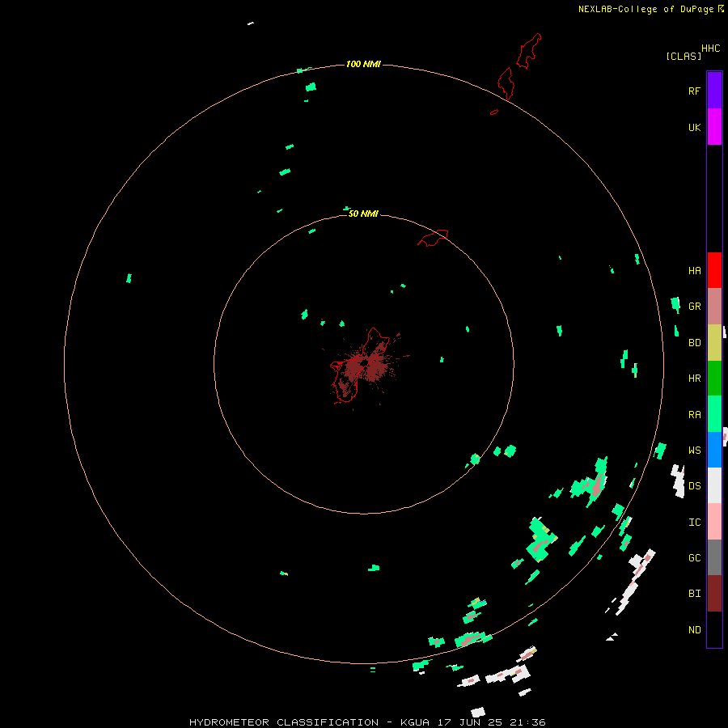Click the IC legend label
The width and height of the screenshot is (728, 728).
[x=694, y=522]
